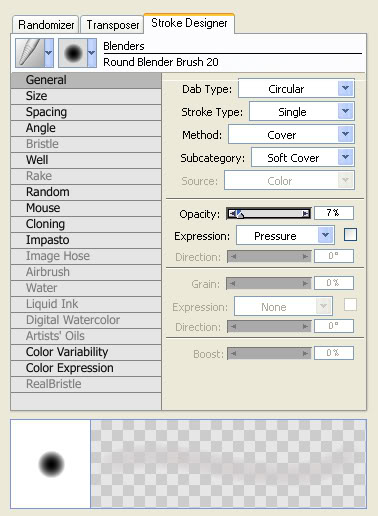
Task: Open Opacity Expression Pressure dropdown
Action: coord(285,235)
